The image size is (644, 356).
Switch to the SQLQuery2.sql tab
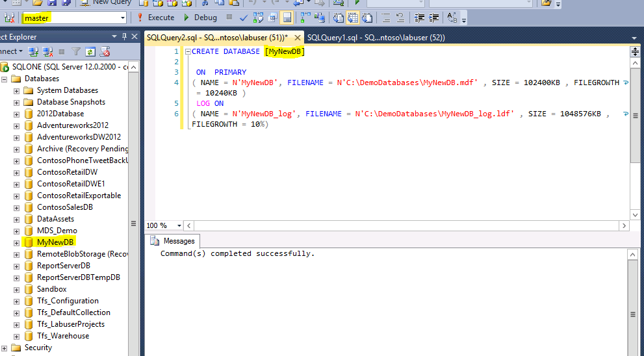click(x=217, y=38)
